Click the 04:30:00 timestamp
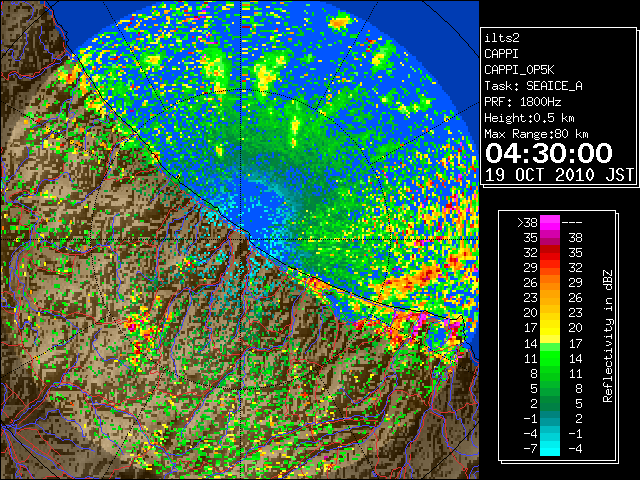 coord(549,153)
